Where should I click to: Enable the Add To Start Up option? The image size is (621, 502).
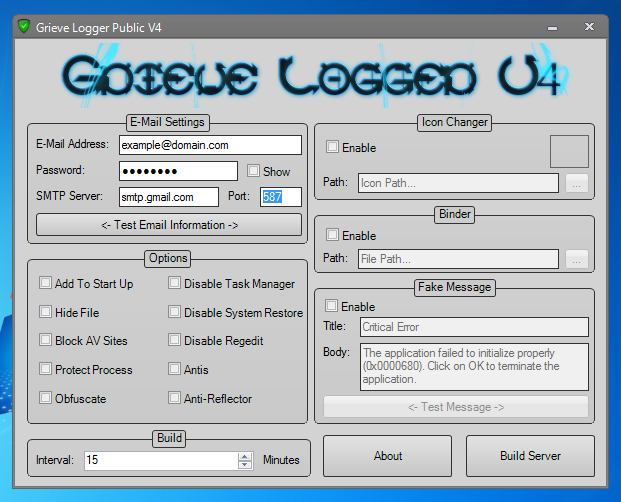point(45,283)
